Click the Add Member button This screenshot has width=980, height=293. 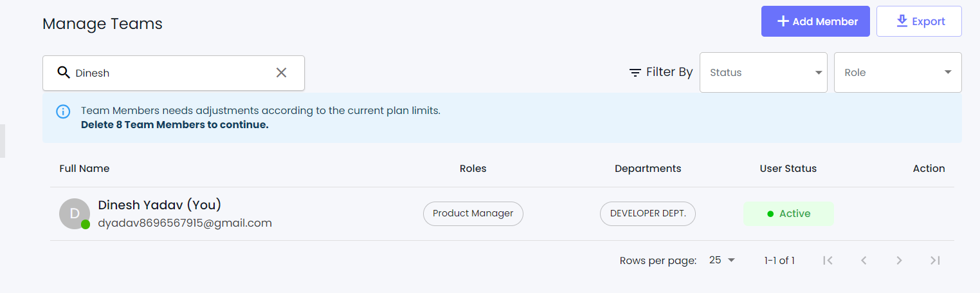pyautogui.click(x=815, y=21)
